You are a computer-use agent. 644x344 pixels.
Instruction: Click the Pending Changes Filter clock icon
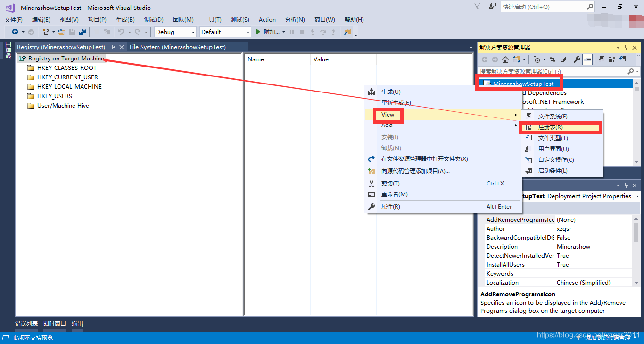click(537, 59)
